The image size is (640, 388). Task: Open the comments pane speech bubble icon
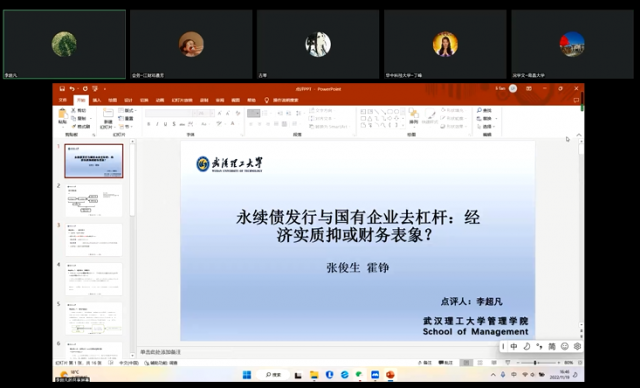click(x=576, y=100)
